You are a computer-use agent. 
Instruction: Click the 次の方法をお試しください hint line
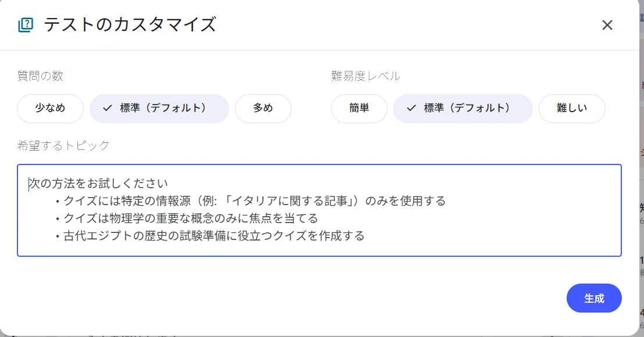[98, 183]
